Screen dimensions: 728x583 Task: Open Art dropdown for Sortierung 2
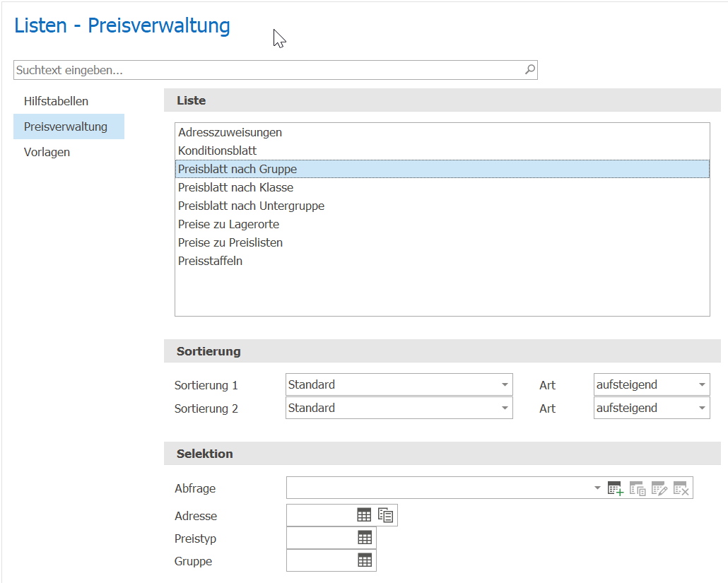coord(702,408)
